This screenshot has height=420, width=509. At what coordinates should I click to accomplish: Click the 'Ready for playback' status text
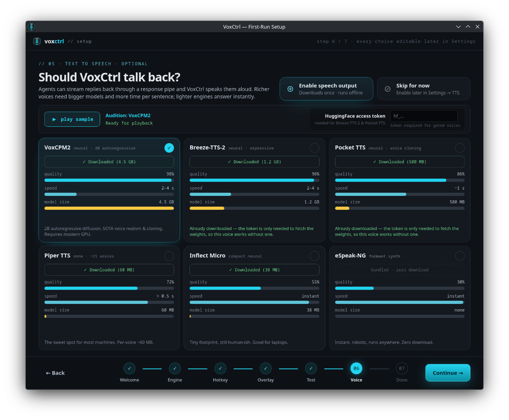pos(129,123)
